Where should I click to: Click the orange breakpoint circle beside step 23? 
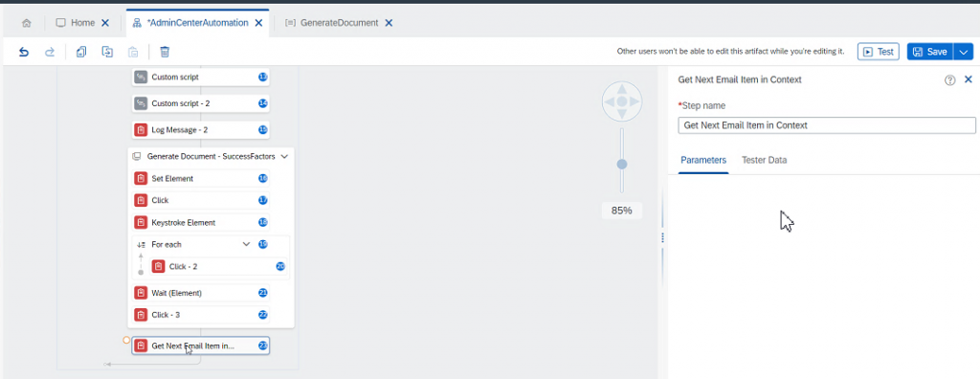click(x=126, y=340)
